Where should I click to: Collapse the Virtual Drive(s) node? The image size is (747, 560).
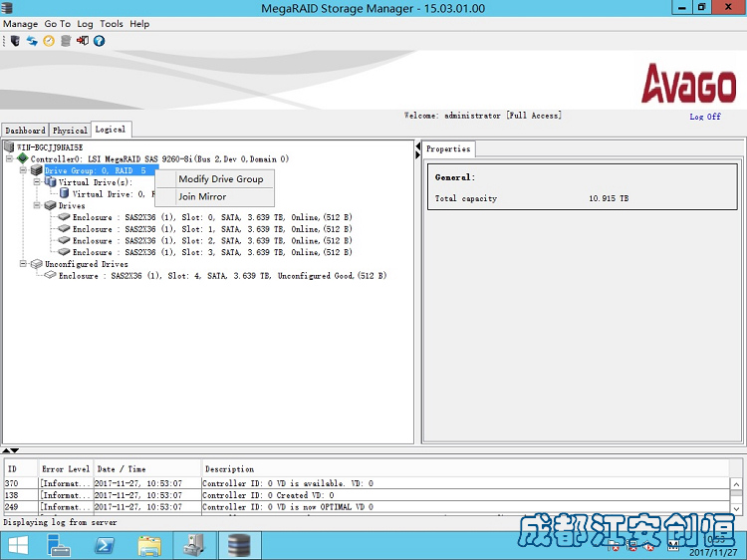[37, 182]
